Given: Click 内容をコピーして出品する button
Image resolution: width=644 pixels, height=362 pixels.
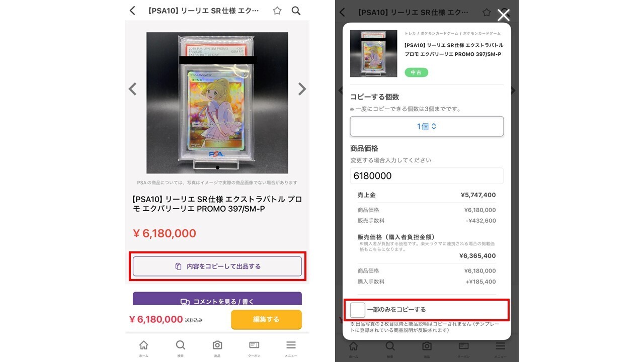Looking at the screenshot, I should [217, 266].
